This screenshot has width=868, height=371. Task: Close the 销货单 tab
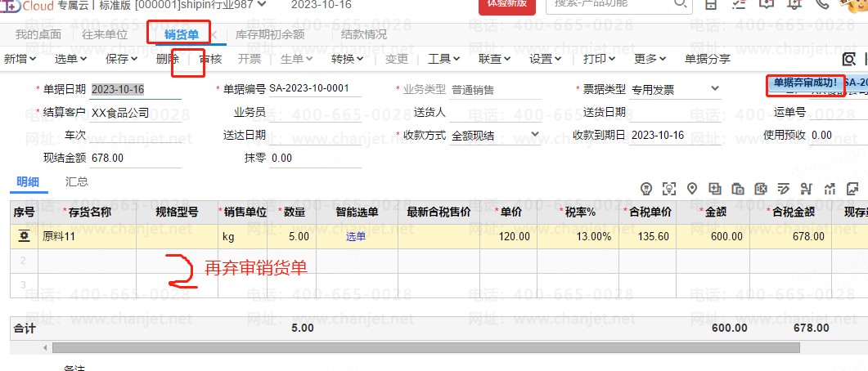pos(214,35)
